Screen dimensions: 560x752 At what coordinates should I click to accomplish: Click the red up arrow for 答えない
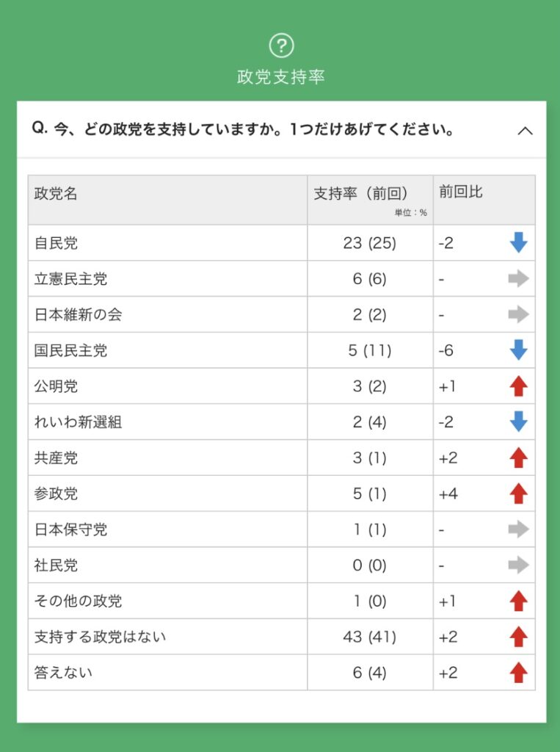point(519,672)
